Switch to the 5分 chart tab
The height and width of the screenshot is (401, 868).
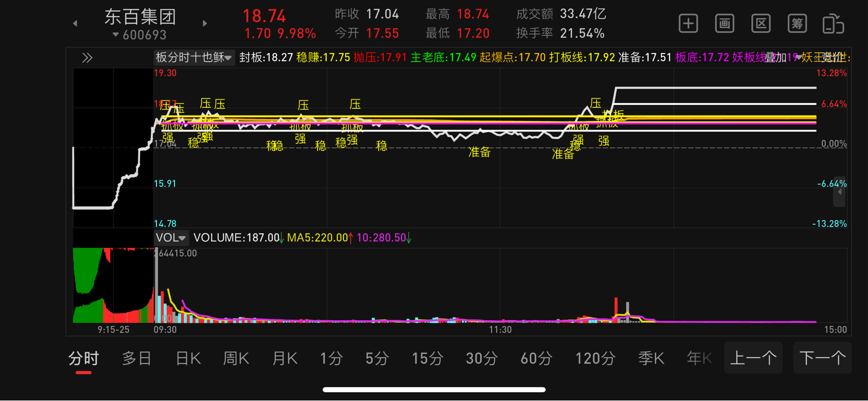click(x=377, y=358)
